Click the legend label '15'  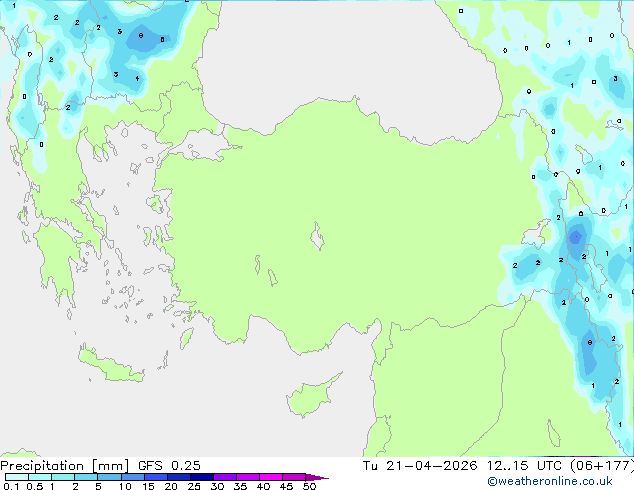pos(148,486)
